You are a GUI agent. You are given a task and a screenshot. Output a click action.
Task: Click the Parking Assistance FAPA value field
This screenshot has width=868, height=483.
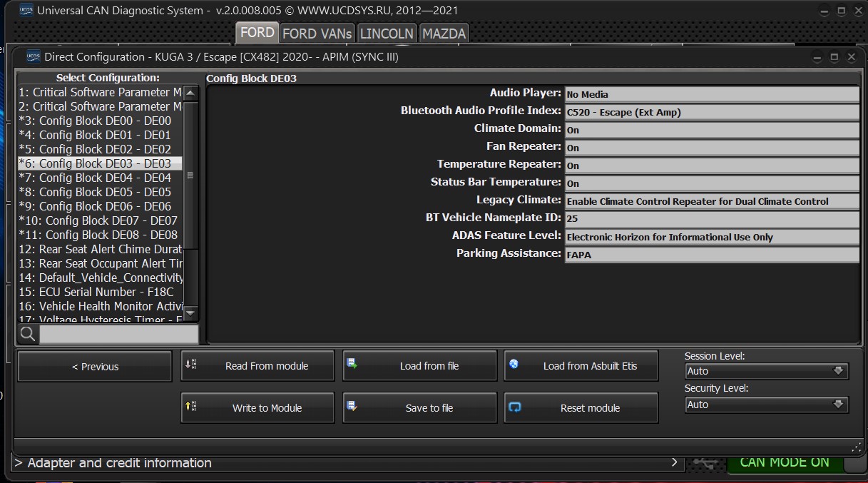(711, 255)
